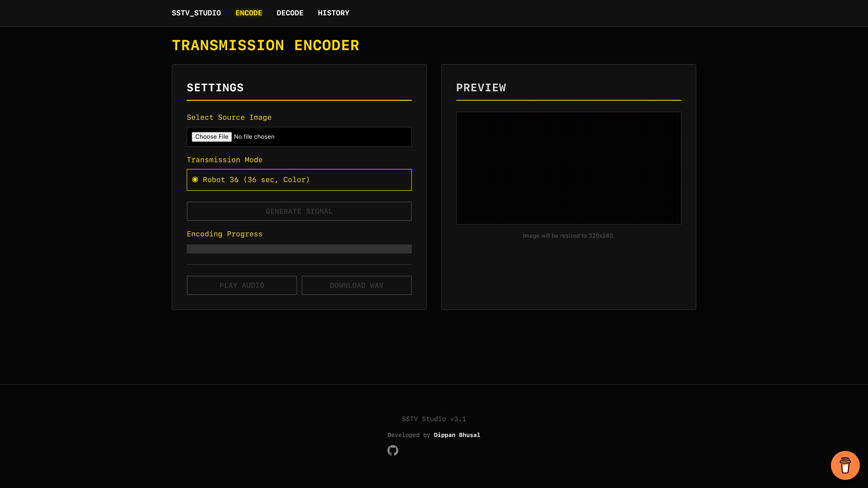Click the Settings panel heading
This screenshot has width=868, height=488.
point(215,88)
